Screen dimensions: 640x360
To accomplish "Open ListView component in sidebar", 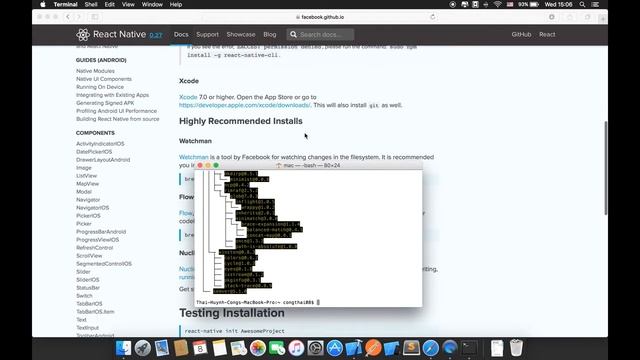I will [x=86, y=176].
